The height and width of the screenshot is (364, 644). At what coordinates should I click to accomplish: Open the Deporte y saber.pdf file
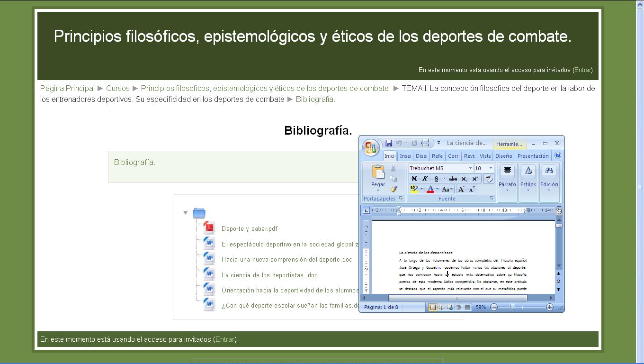click(250, 228)
